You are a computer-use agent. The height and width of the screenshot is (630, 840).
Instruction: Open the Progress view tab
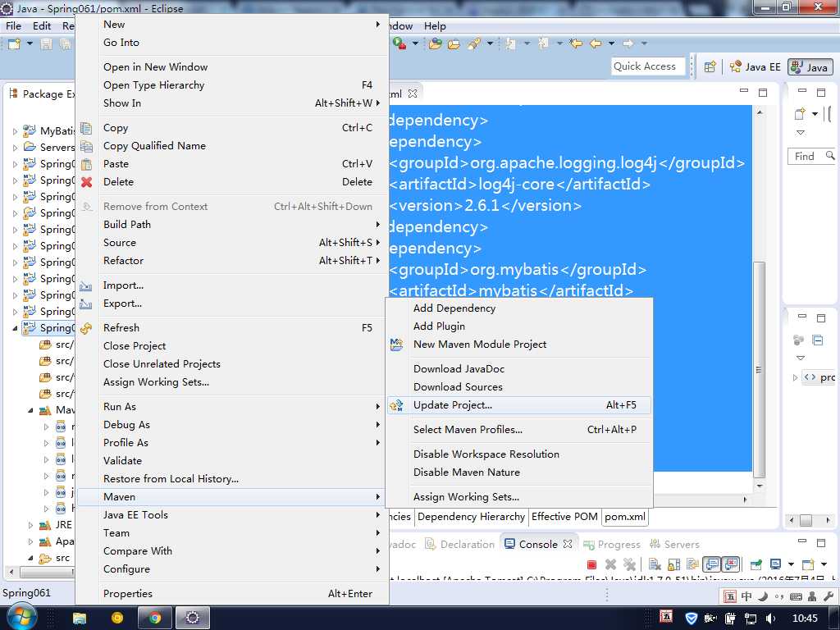click(x=612, y=545)
